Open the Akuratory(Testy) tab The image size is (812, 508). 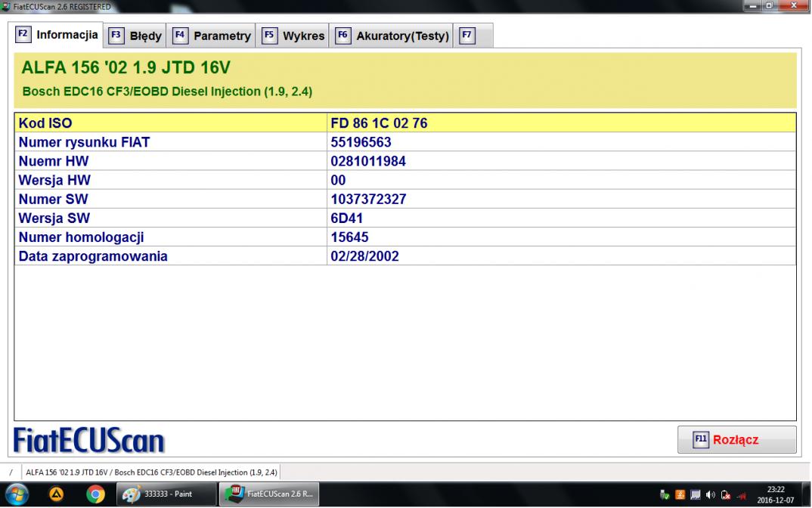tap(392, 36)
